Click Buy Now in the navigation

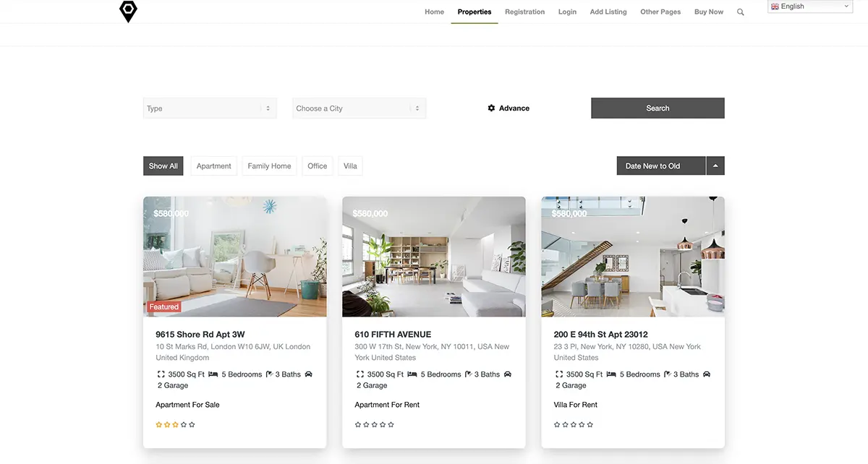[x=709, y=12]
